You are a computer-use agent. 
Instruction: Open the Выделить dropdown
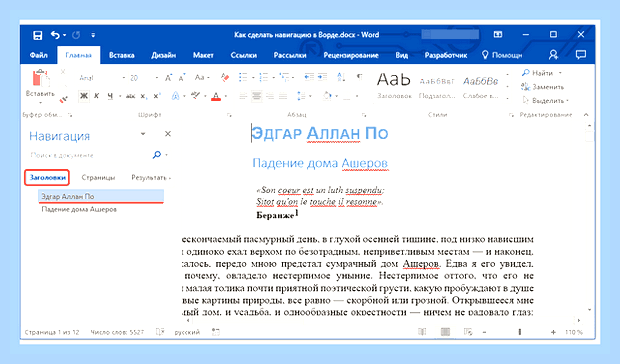pyautogui.click(x=545, y=101)
